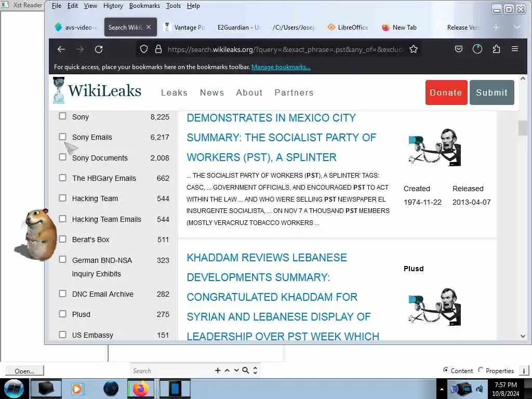This screenshot has width=532, height=399.
Task: Select the Properties radio button
Action: pos(481,370)
